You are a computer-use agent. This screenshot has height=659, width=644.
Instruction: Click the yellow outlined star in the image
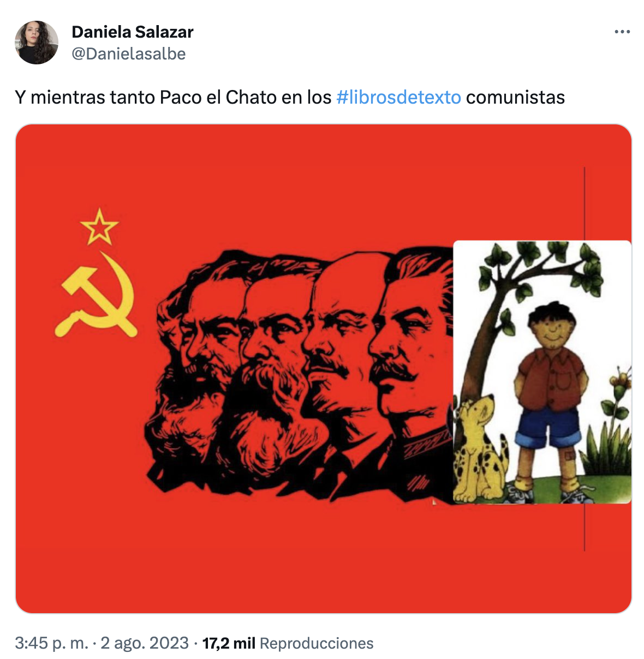click(99, 226)
